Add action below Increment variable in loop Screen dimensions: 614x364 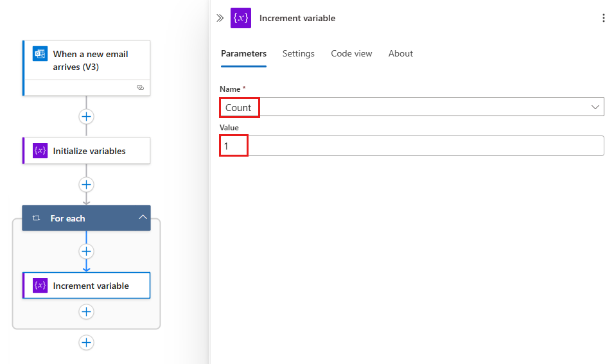[86, 311]
